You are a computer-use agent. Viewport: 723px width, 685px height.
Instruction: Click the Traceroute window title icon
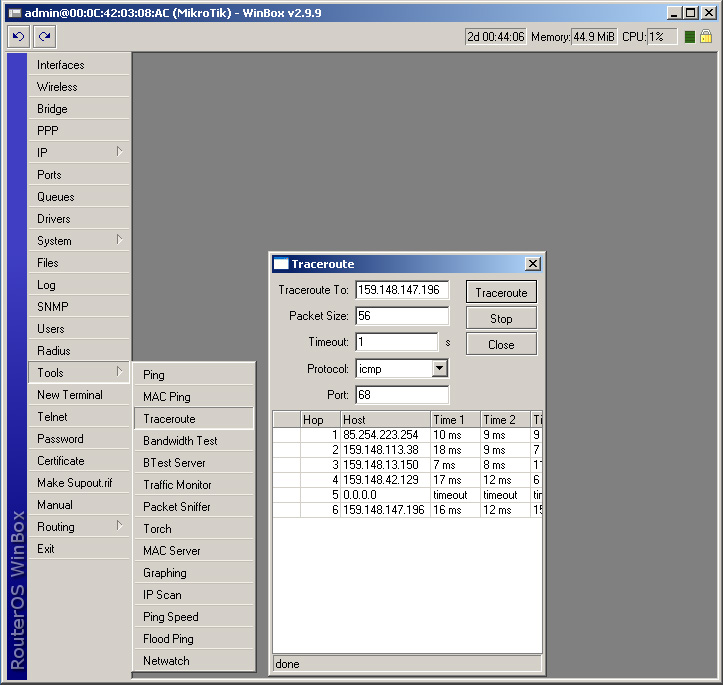click(x=281, y=264)
